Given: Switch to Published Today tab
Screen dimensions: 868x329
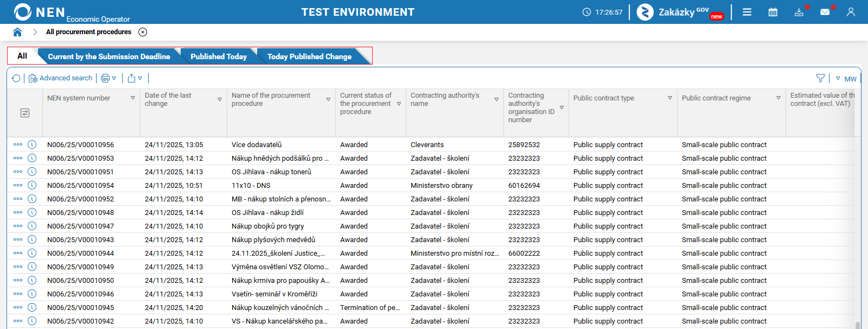Looking at the screenshot, I should (219, 56).
